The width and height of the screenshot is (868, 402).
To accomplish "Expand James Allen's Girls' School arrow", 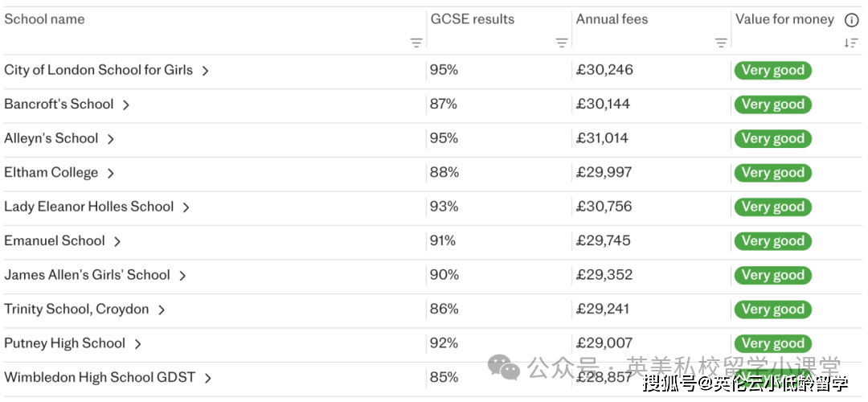I will tap(182, 276).
